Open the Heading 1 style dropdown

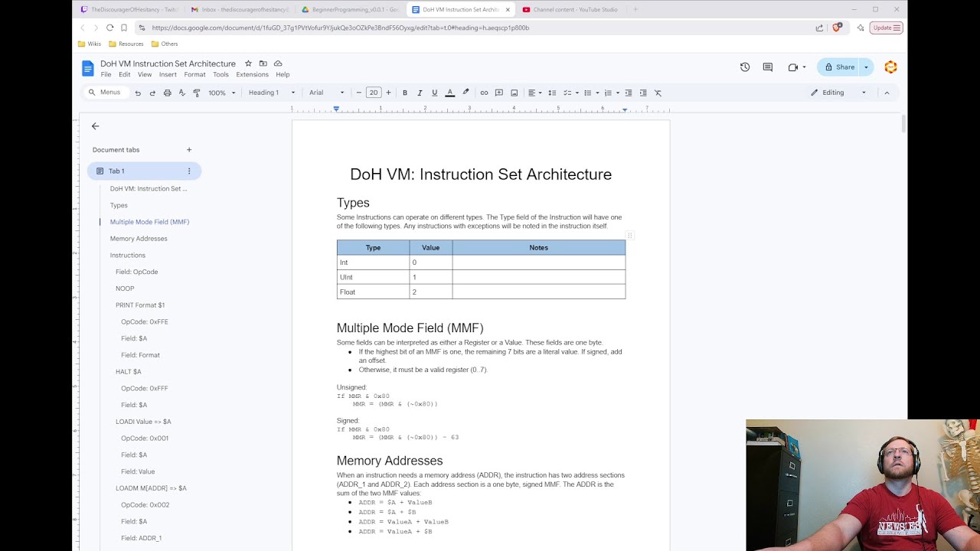click(272, 93)
